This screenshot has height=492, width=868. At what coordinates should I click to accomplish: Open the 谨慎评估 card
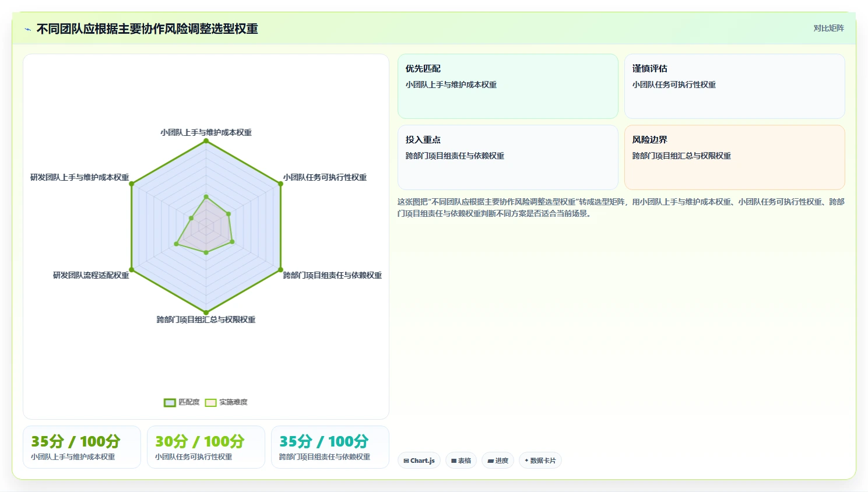pos(735,86)
